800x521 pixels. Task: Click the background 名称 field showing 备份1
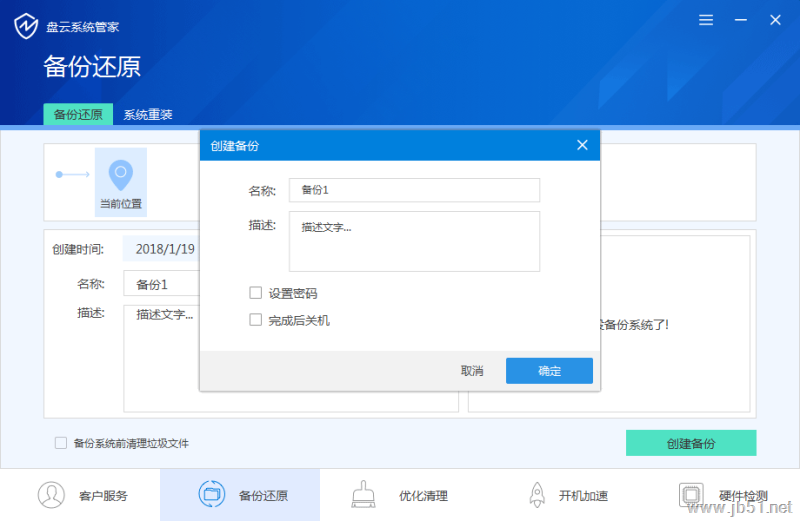[x=161, y=283]
